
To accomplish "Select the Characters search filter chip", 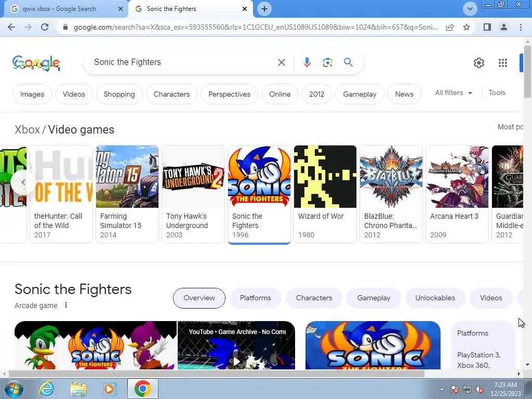I will [171, 94].
